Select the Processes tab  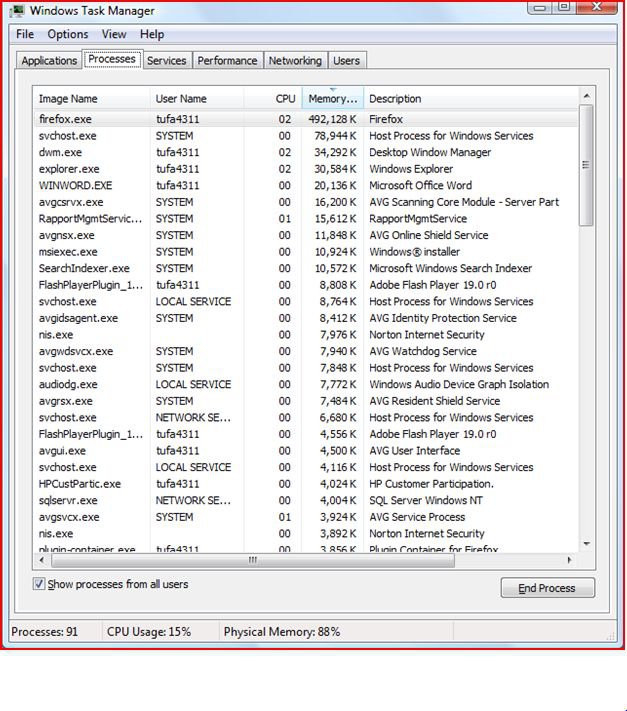click(x=112, y=59)
